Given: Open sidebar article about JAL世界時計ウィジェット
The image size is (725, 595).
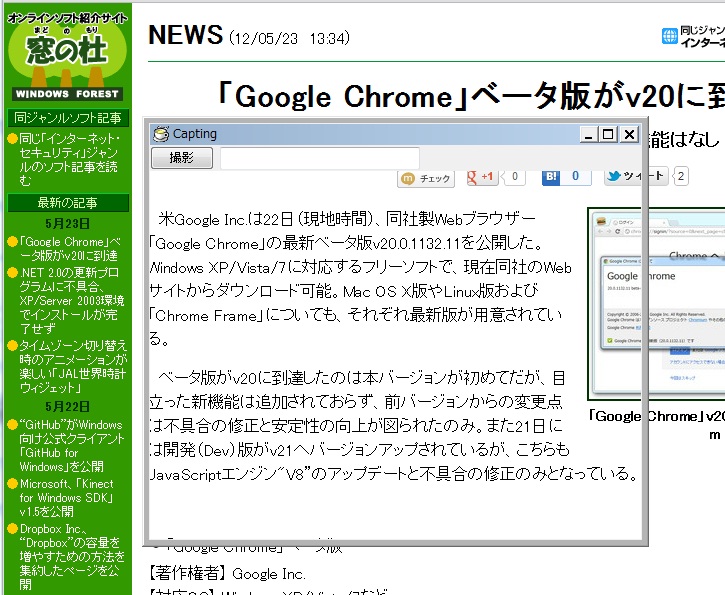Looking at the screenshot, I should point(73,367).
